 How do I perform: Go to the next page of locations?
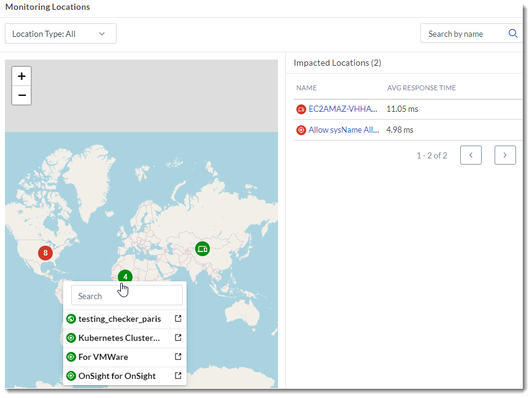coord(505,155)
